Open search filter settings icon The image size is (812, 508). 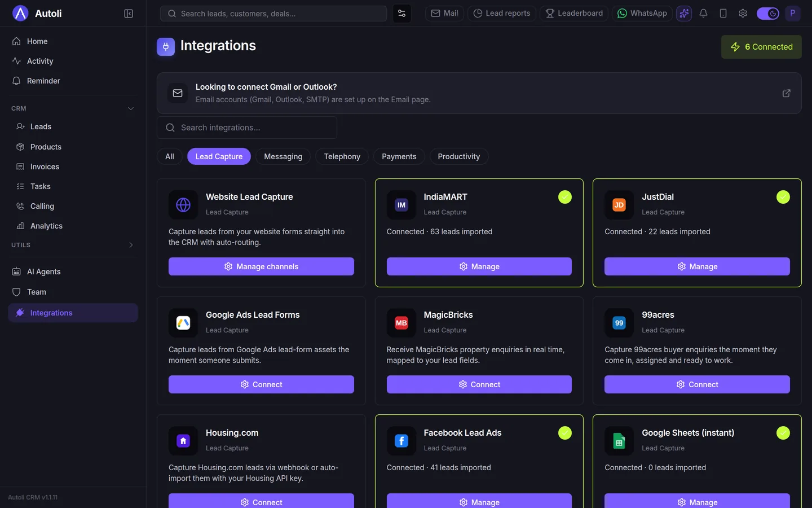[401, 14]
